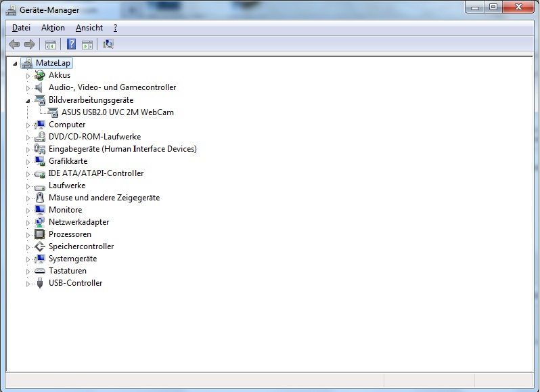Click the Back arrow toolbar icon

pos(14,44)
